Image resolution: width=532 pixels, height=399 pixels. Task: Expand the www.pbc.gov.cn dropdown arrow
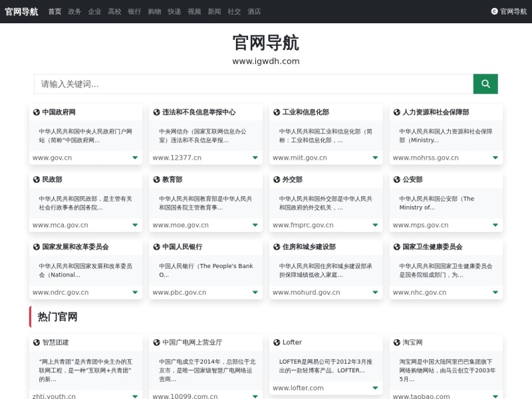pos(255,292)
